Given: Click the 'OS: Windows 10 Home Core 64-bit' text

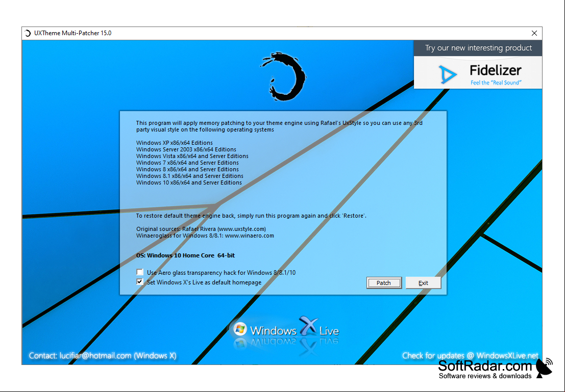Looking at the screenshot, I should pyautogui.click(x=186, y=255).
